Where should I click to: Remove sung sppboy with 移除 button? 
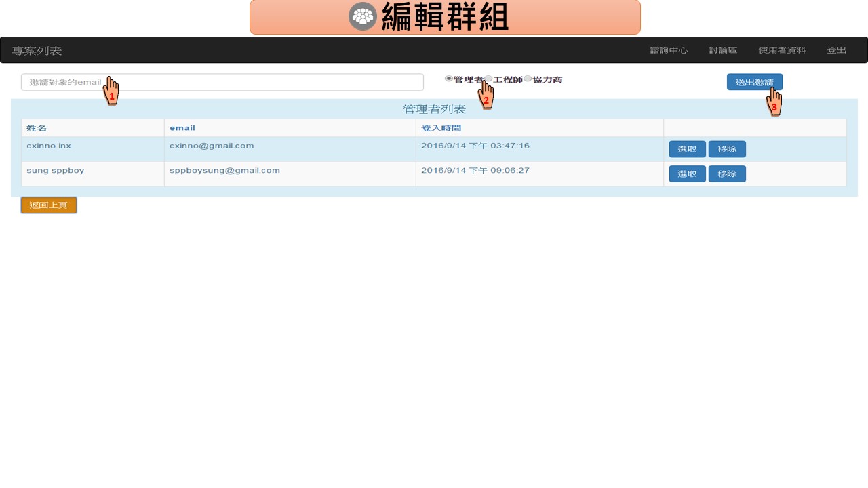pos(727,174)
